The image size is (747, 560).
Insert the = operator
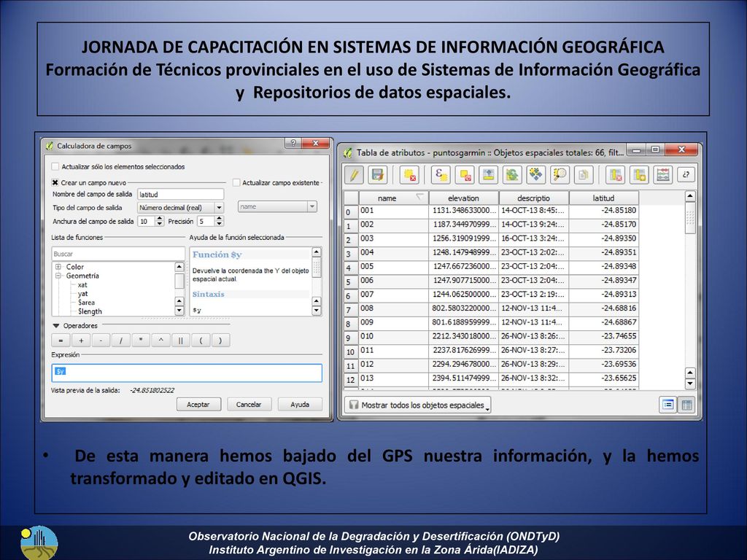pyautogui.click(x=61, y=341)
